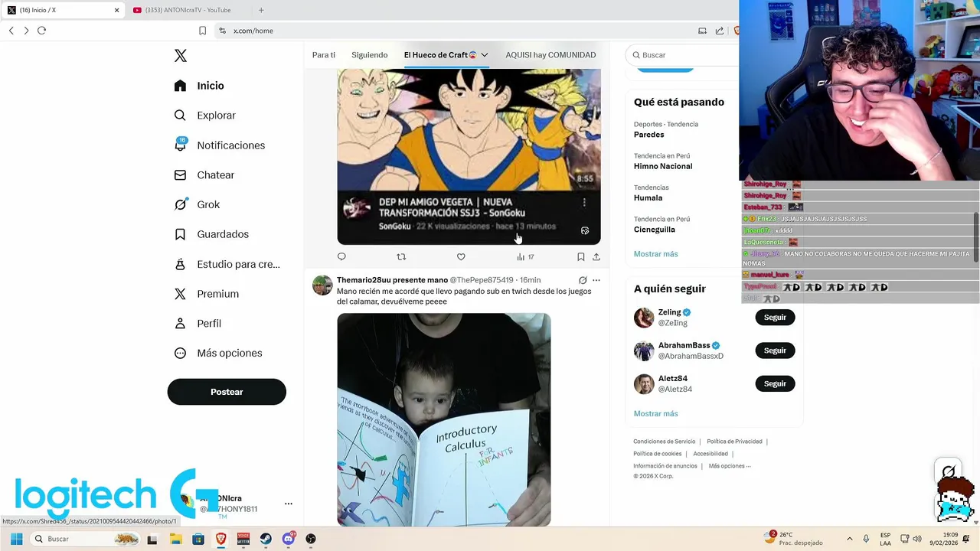
Task: Show hidden tray icons chevron
Action: pos(849,539)
